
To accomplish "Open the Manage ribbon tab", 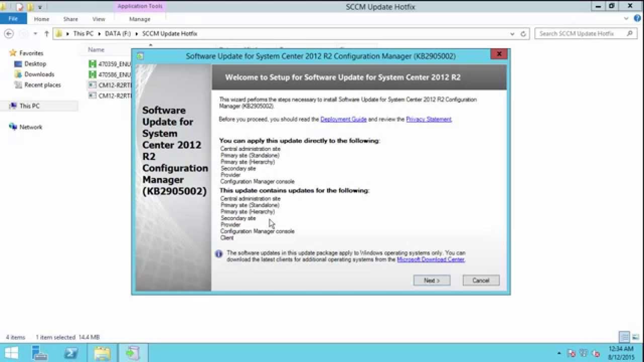I will click(x=140, y=19).
